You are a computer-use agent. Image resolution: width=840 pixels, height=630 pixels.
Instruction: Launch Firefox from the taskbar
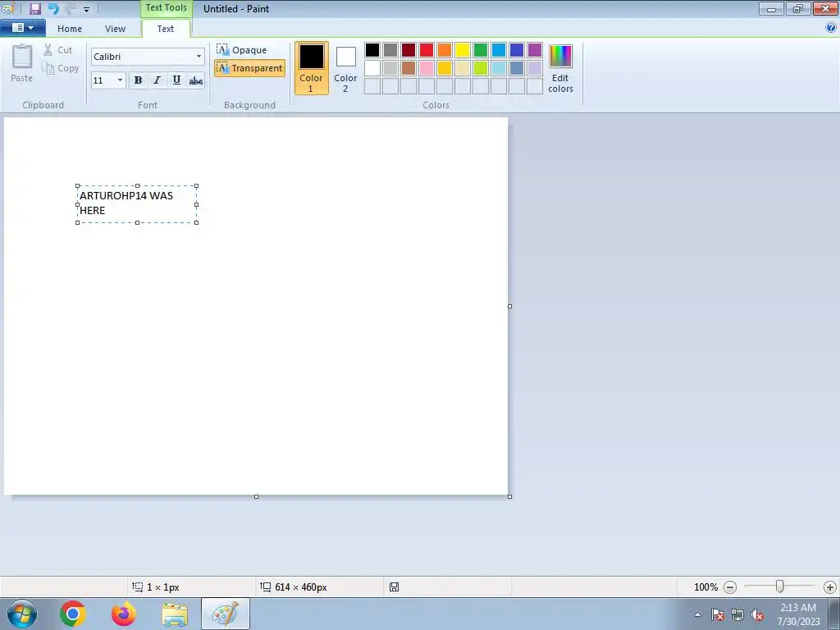click(124, 614)
